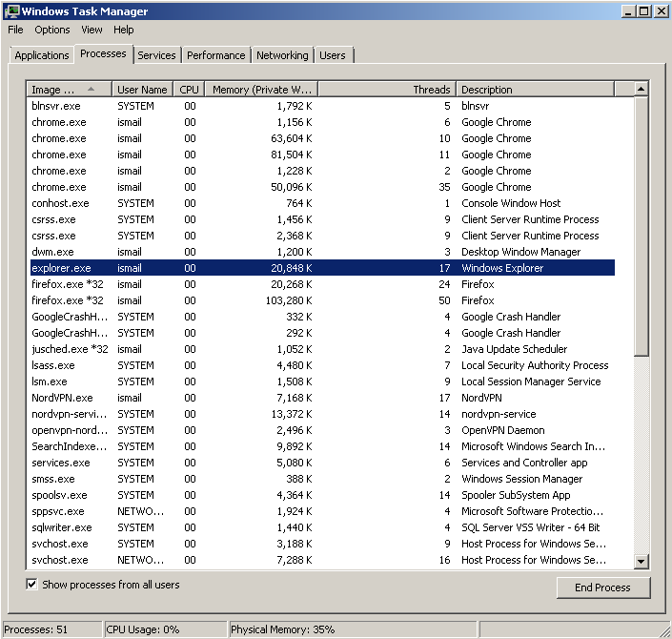The width and height of the screenshot is (672, 639).
Task: Select the dwm.exe process row
Action: [322, 252]
